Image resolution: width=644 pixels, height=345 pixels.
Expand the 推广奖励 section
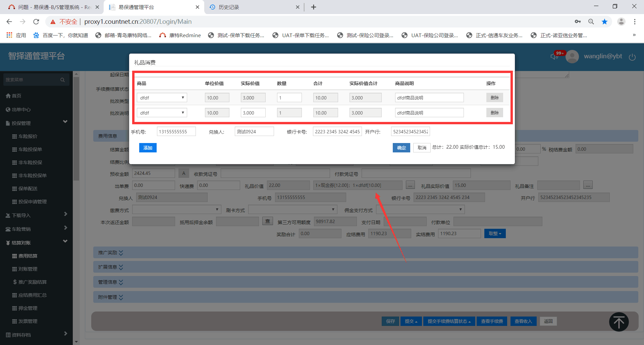[x=111, y=253]
